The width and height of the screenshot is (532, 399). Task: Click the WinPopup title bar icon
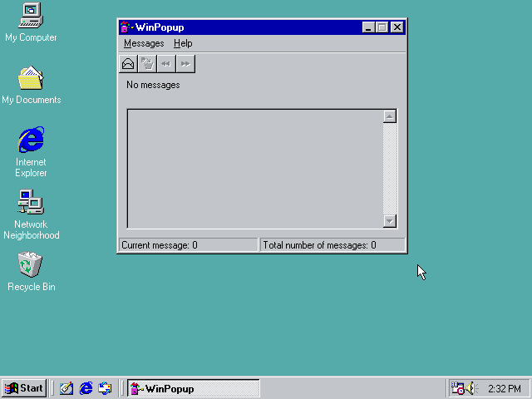pos(126,27)
